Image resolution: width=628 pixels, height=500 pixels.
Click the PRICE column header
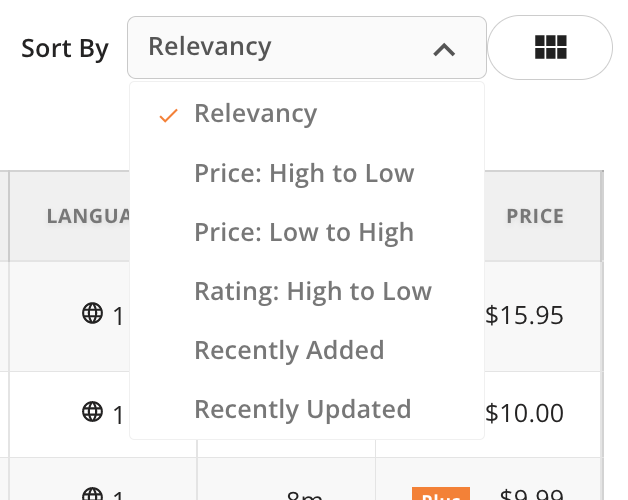click(535, 216)
